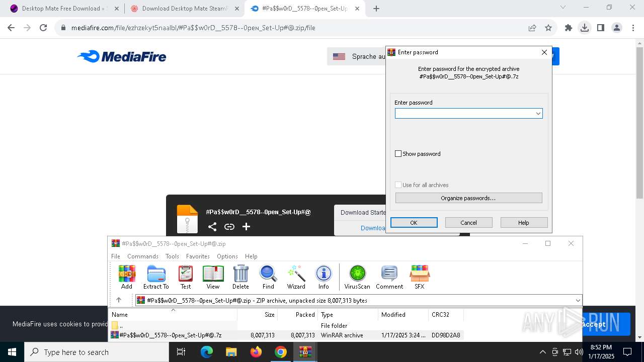Click volume icon in system tray

[x=579, y=352]
